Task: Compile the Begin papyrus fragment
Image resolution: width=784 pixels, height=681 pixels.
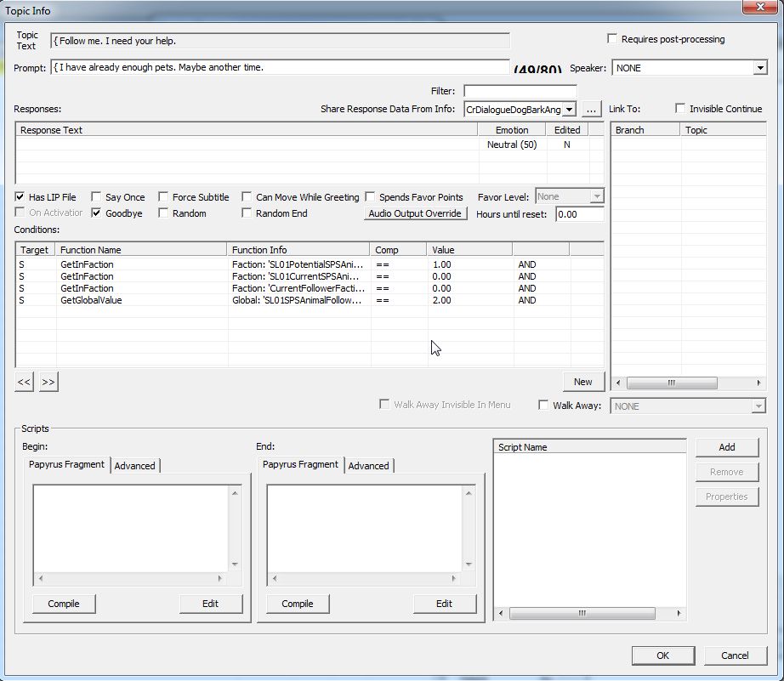Action: coord(64,604)
